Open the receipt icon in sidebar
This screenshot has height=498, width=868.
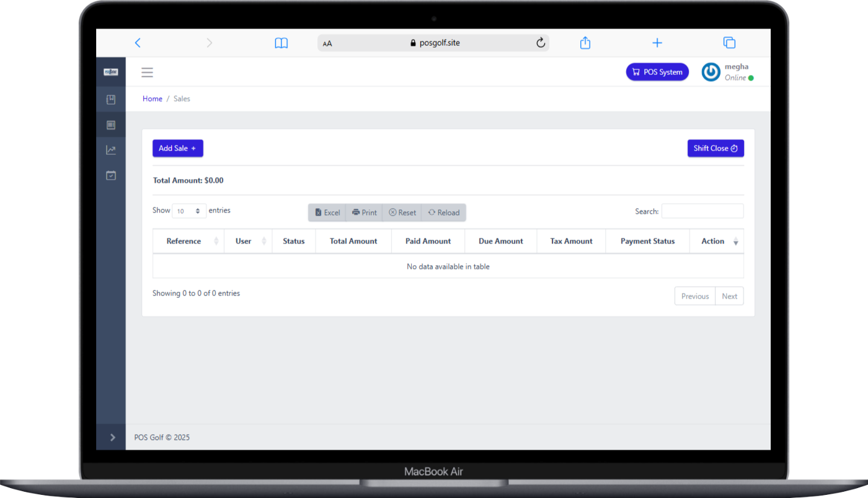pos(111,124)
